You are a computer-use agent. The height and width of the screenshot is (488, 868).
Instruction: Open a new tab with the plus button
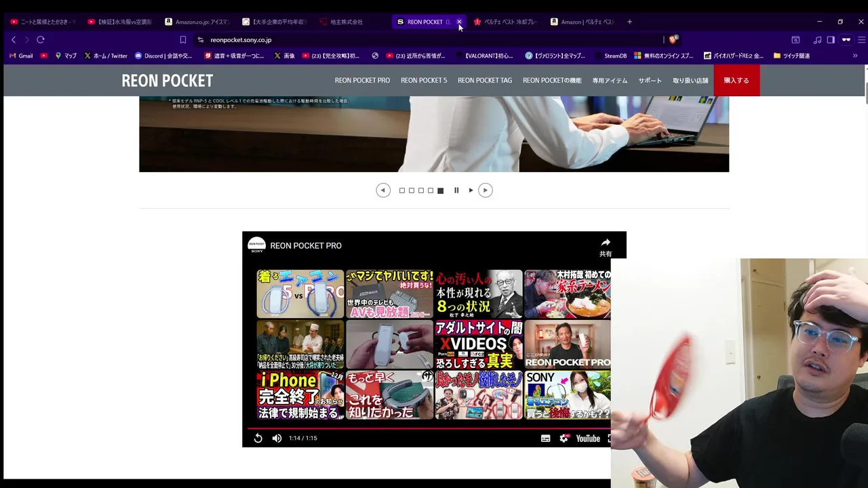point(629,22)
